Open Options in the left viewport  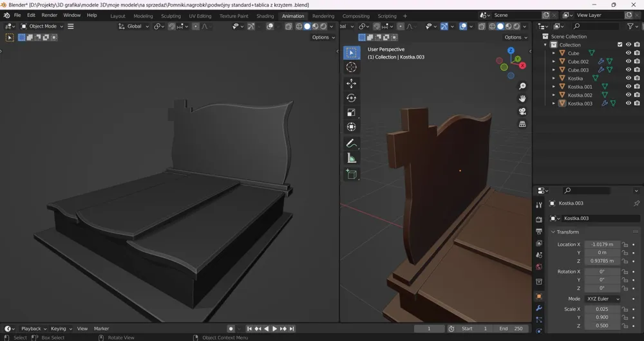click(x=323, y=37)
